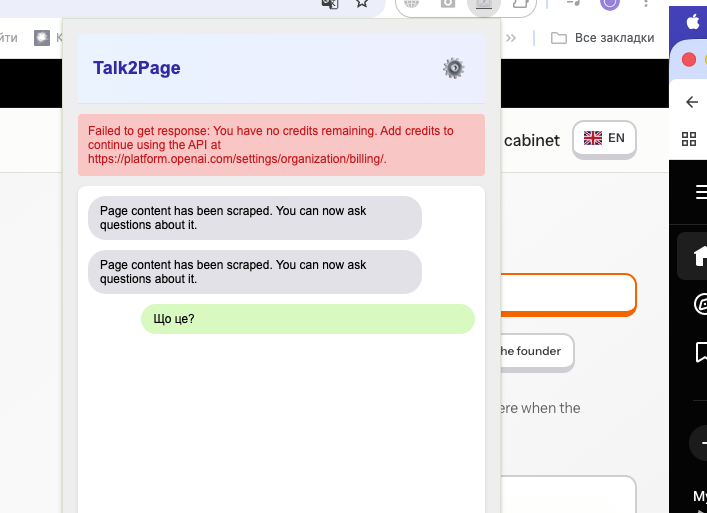
Task: Open the media control music-note icon
Action: pyautogui.click(x=574, y=3)
